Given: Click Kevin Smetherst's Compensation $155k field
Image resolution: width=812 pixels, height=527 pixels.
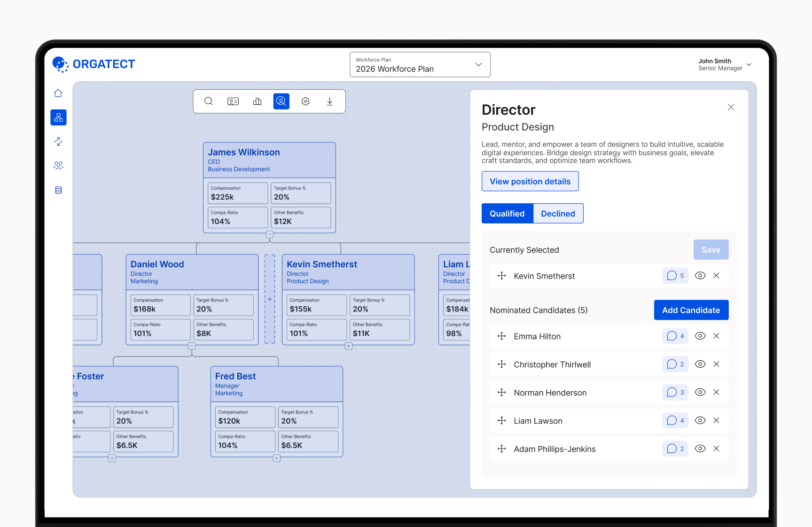Looking at the screenshot, I should 317,305.
